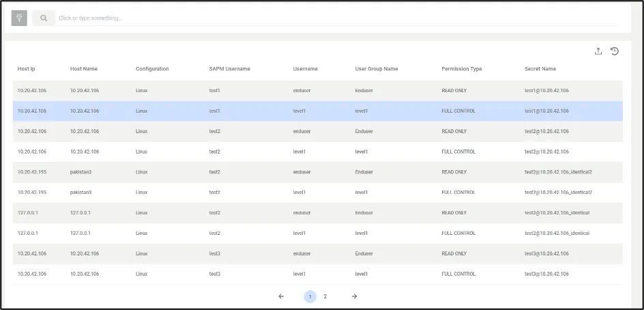This screenshot has width=644, height=310.
Task: Open page 2 of the table results
Action: coord(325,296)
